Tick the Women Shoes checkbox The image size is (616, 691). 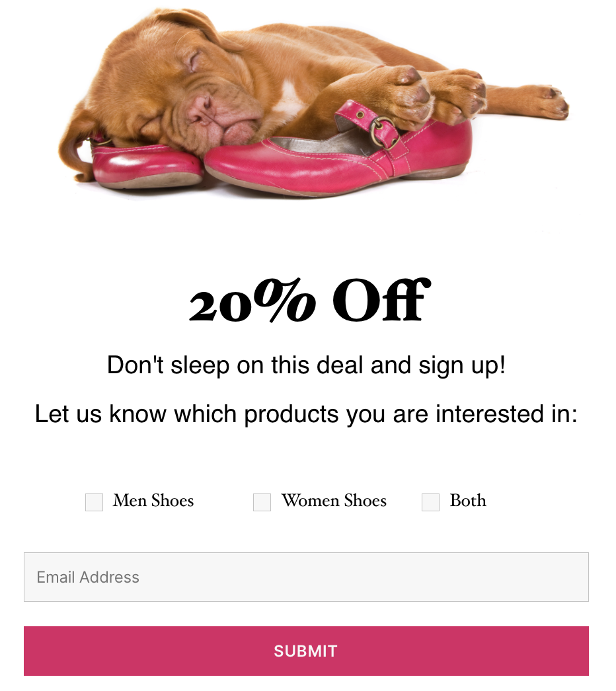pyautogui.click(x=262, y=502)
